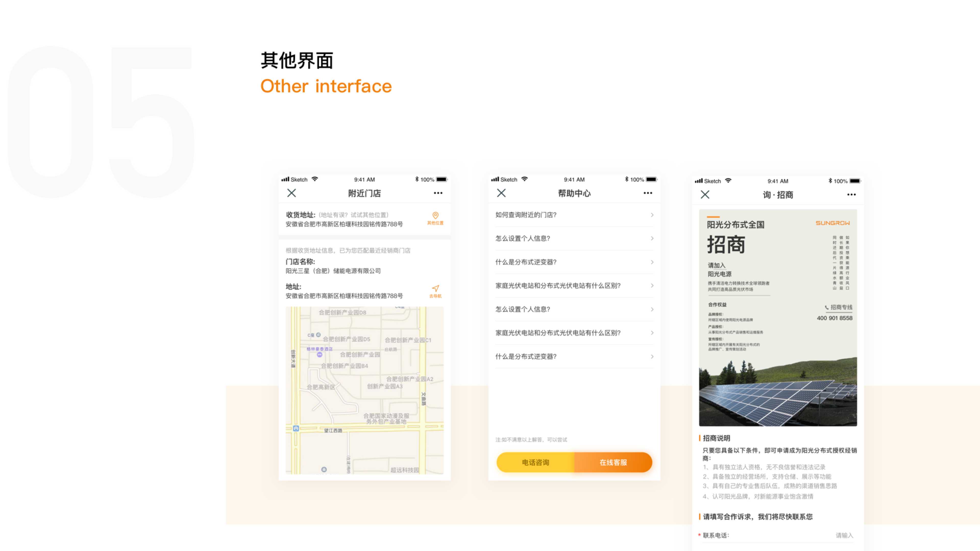This screenshot has height=551, width=980.
Task: Expand chevron for second 怎么设置个人信息?
Action: [x=652, y=309]
